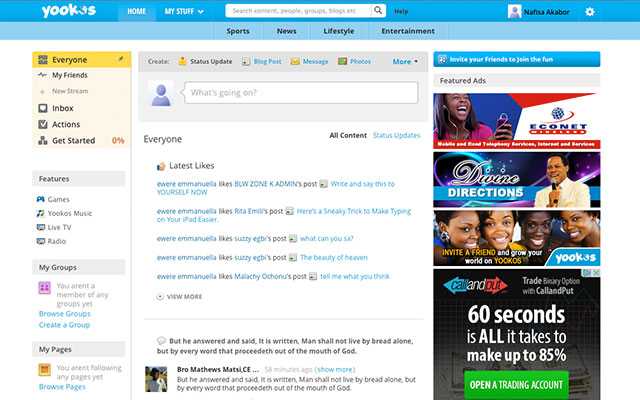The height and width of the screenshot is (400, 640).
Task: Open the settings gear icon in header
Action: click(589, 12)
